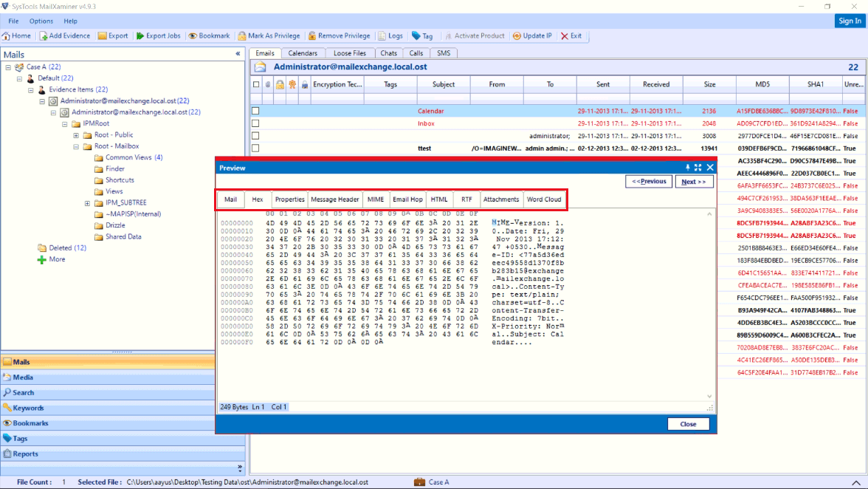Open the Media panel in sidebar

pos(108,377)
